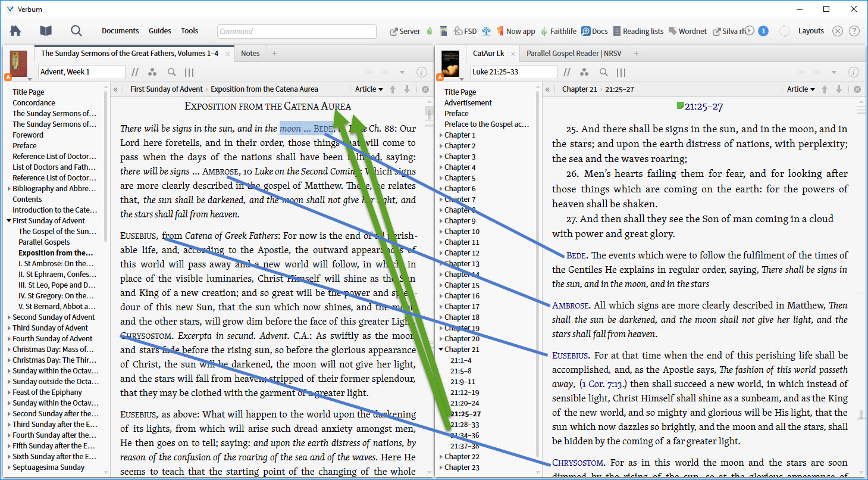This screenshot has height=480, width=868.
Task: Open the Guides menu
Action: coord(160,31)
